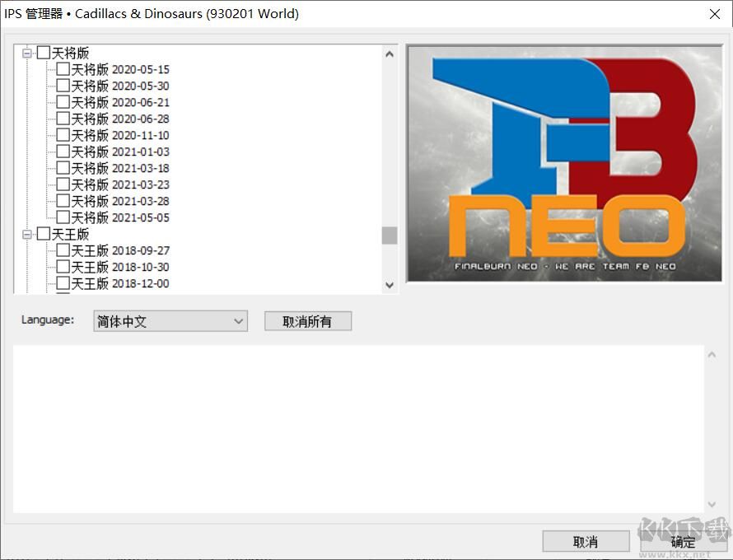Check the 天将版 2021-01-03 checkbox

63,152
